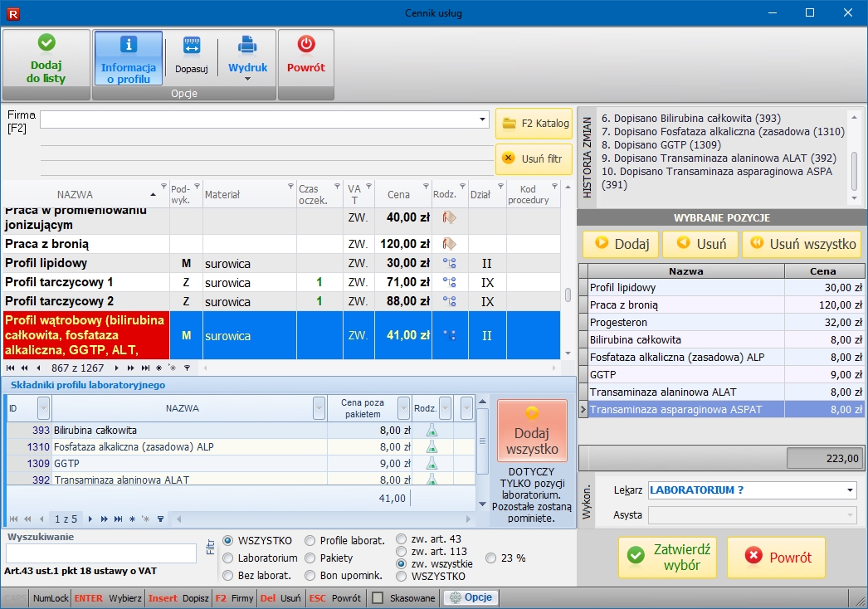Click the Wydruk printer icon
Screen dimensions: 868x609
tap(247, 45)
